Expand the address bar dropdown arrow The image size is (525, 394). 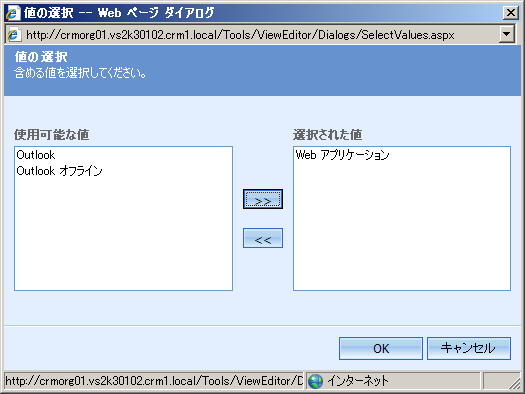507,34
